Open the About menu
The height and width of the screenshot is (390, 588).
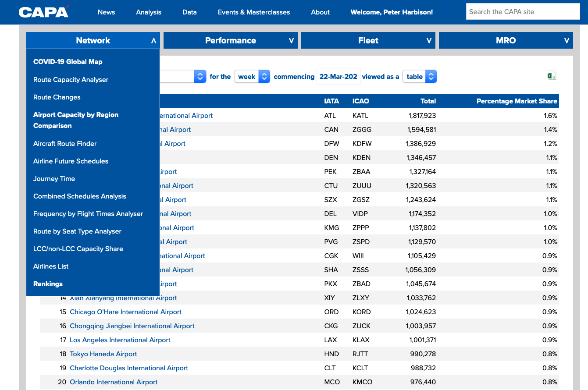(320, 12)
